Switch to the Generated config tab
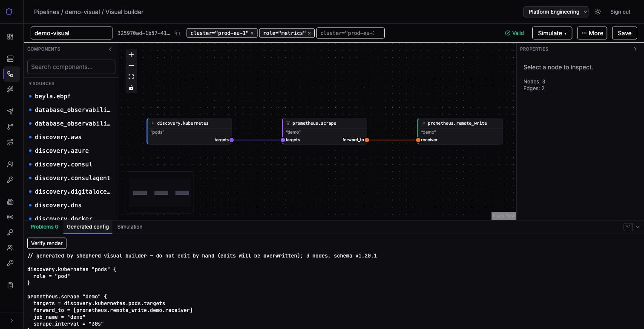 pyautogui.click(x=88, y=227)
